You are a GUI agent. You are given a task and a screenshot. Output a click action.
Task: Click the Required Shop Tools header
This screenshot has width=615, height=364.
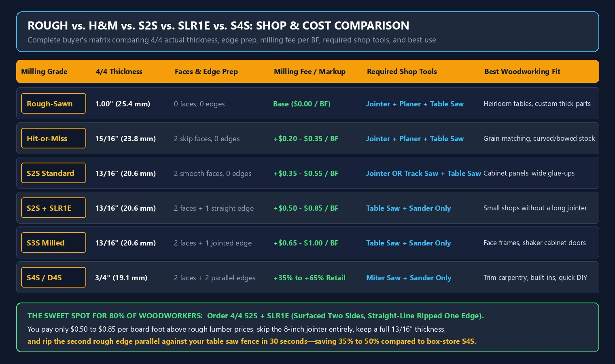pos(402,72)
